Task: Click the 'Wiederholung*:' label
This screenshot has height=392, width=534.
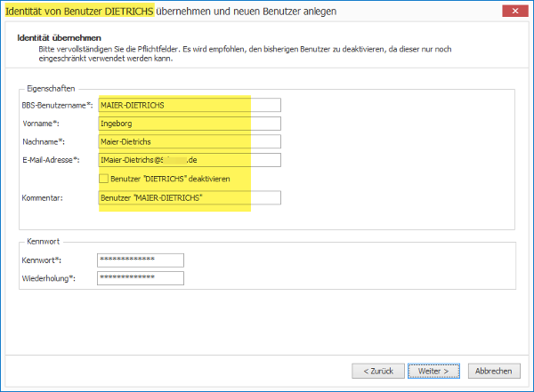Action: [49, 278]
